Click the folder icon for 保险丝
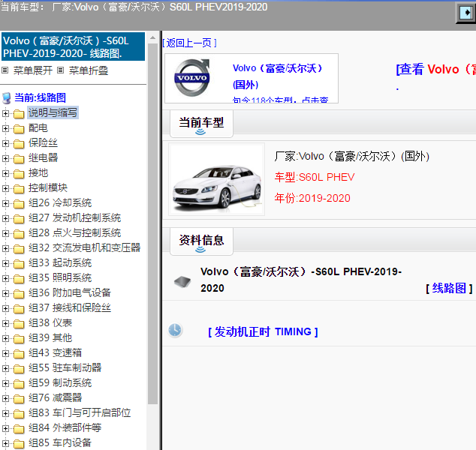Screen dimensions: 476x450 (x=19, y=144)
